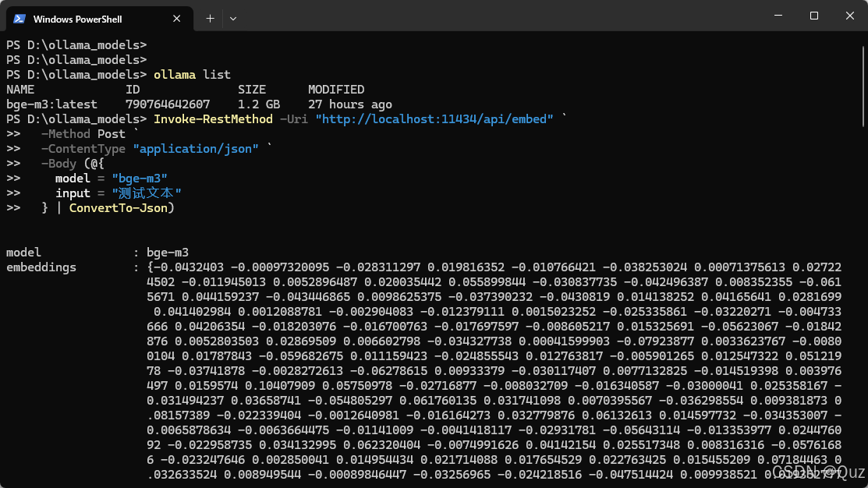Click the '1.2 GB' size value
Screen dimensions: 868x488
point(259,104)
